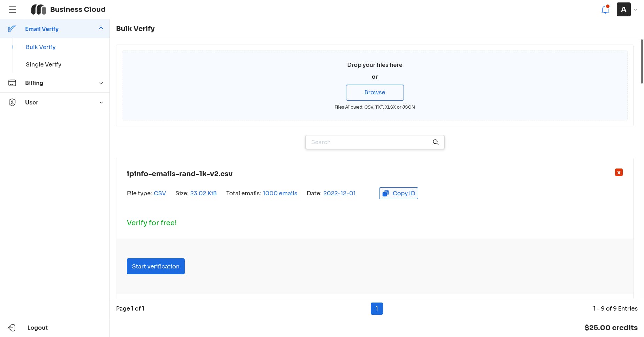The width and height of the screenshot is (644, 337).
Task: Copy the file ID
Action: pos(399,193)
